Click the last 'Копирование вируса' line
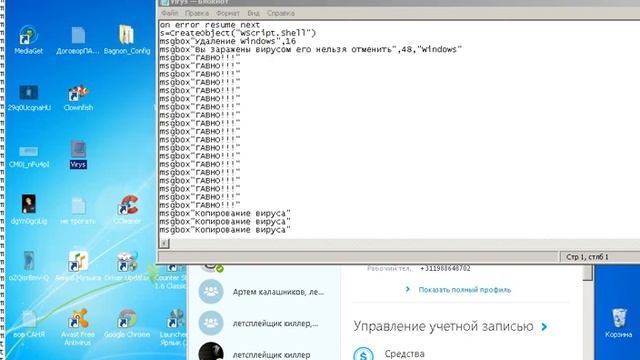The height and width of the screenshot is (360, 640). click(225, 230)
